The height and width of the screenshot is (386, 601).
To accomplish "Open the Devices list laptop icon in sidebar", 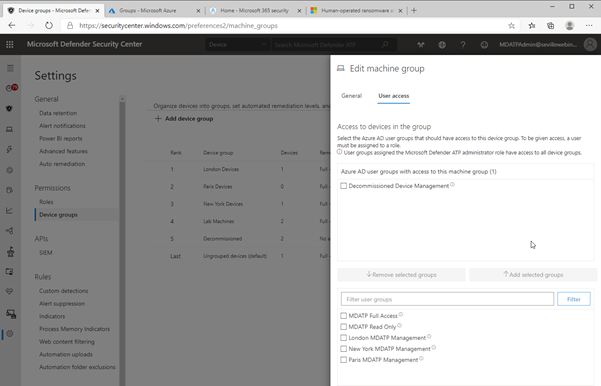I will 10,130.
